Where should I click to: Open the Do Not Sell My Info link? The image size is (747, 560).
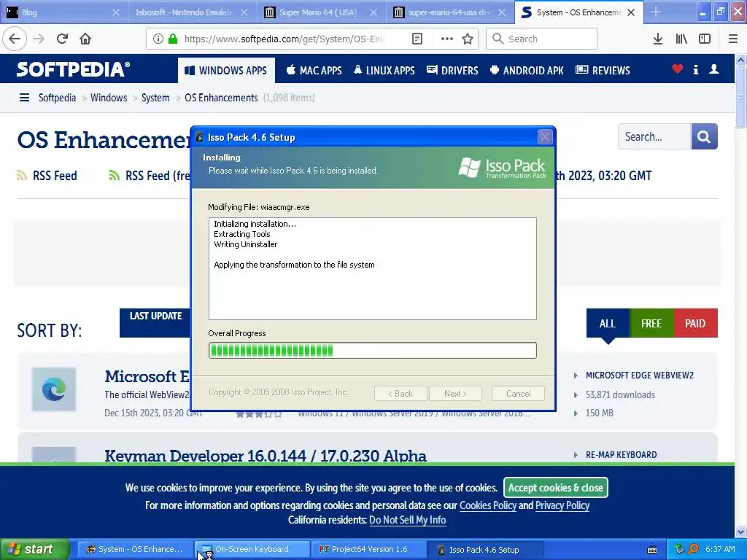click(x=408, y=520)
